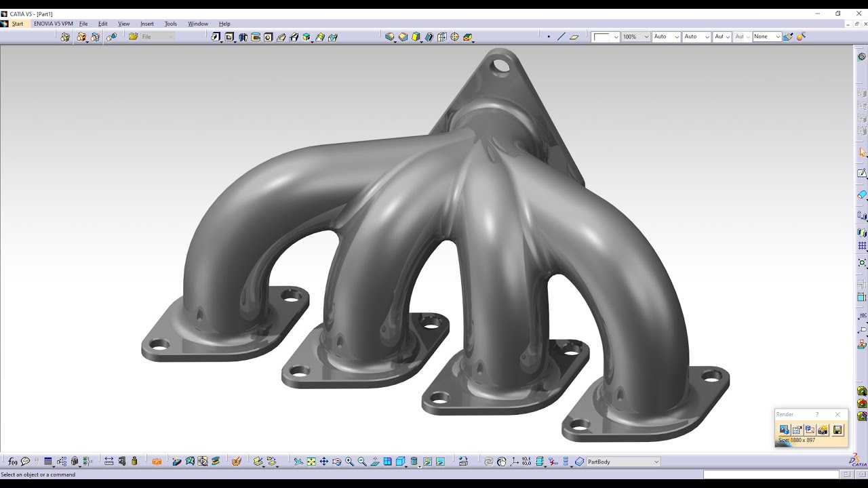Open the Edit menu
This screenshot has height=488, width=868.
tap(102, 24)
